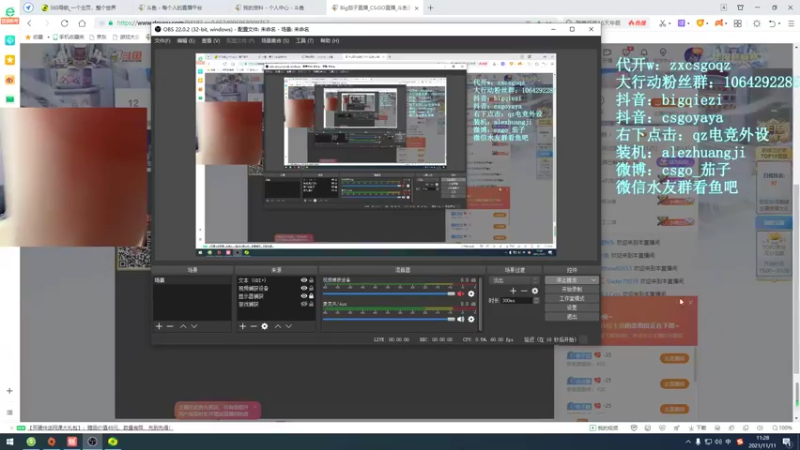Remove the selected source with the minus icon
Screen dimensions: 800x450
(254, 327)
